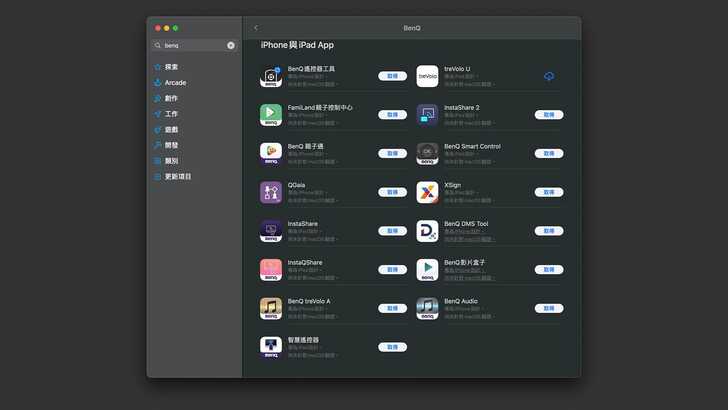Open the BenQ treVolo A title text
728x410 pixels.
309,301
